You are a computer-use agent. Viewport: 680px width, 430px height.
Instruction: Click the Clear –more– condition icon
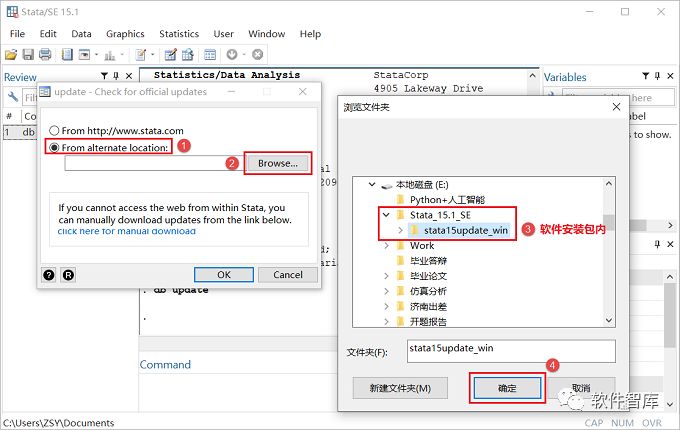pos(232,55)
